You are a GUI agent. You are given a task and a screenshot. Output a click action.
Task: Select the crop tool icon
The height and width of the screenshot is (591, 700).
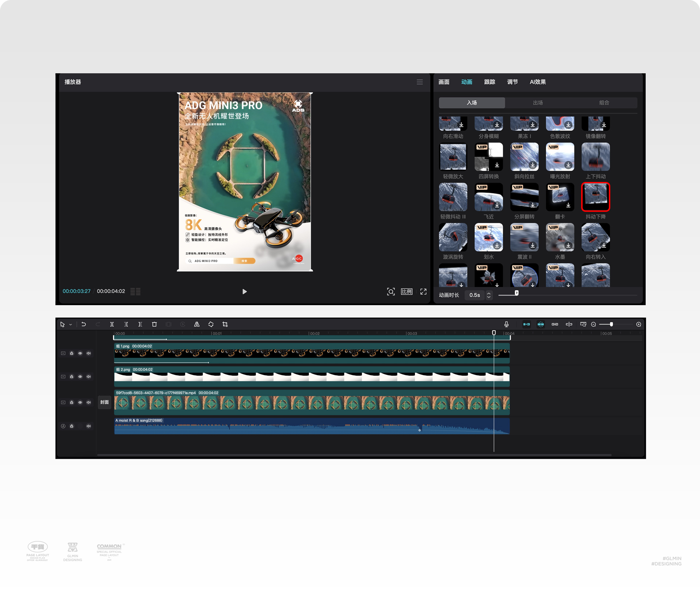225,324
